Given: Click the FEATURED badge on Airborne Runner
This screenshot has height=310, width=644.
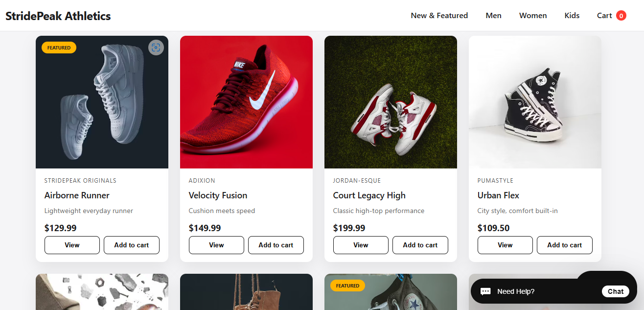Looking at the screenshot, I should point(59,48).
